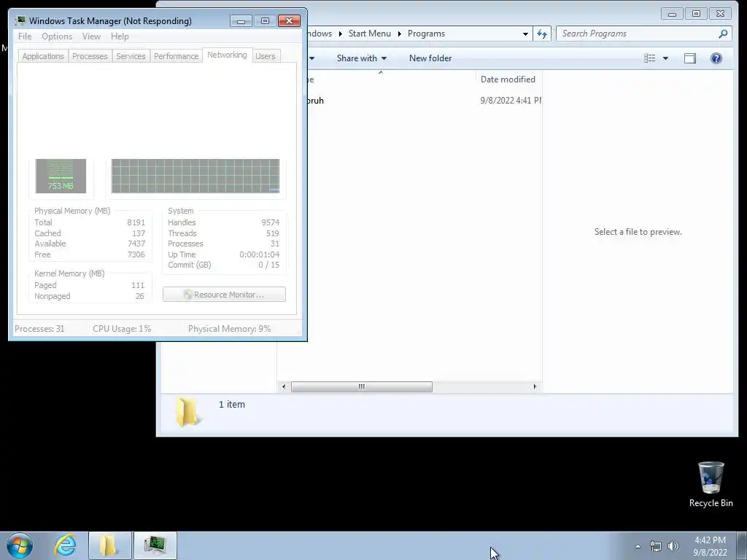Image resolution: width=747 pixels, height=560 pixels.
Task: Click the Physical Memory: 9% status entry
Action: tap(229, 329)
